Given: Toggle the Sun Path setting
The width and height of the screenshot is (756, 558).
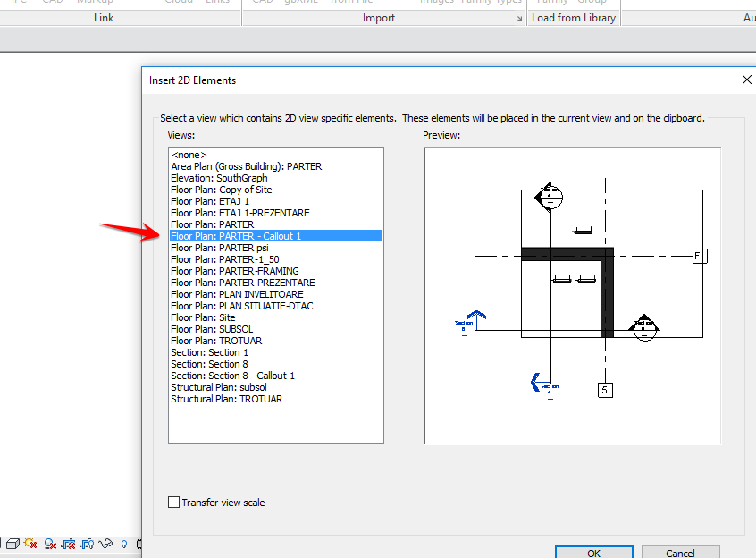Looking at the screenshot, I should click(29, 543).
